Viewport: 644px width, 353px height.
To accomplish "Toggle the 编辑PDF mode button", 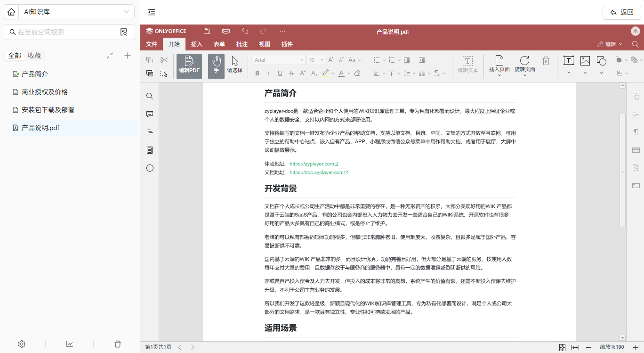I will 189,66.
